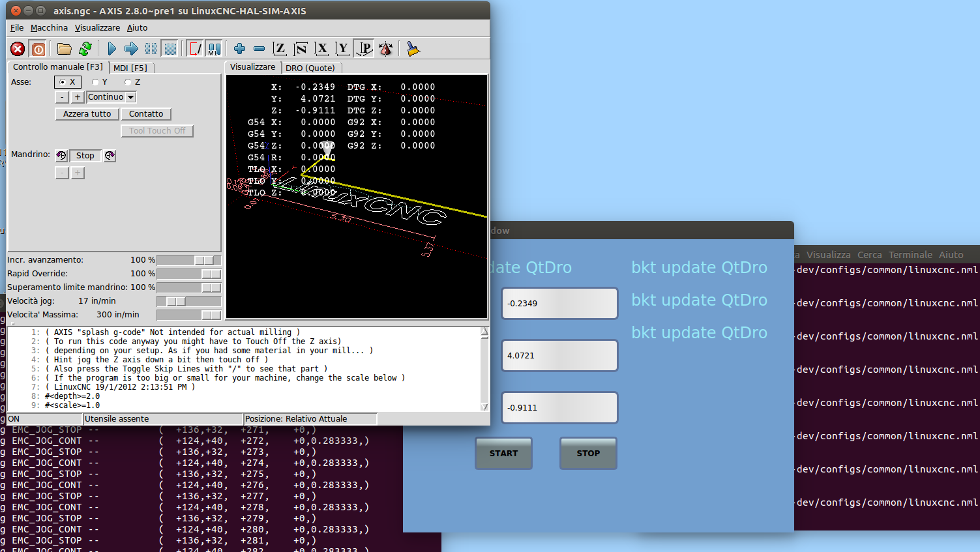Switch to top view Z icon
The height and width of the screenshot is (552, 980).
pyautogui.click(x=280, y=49)
